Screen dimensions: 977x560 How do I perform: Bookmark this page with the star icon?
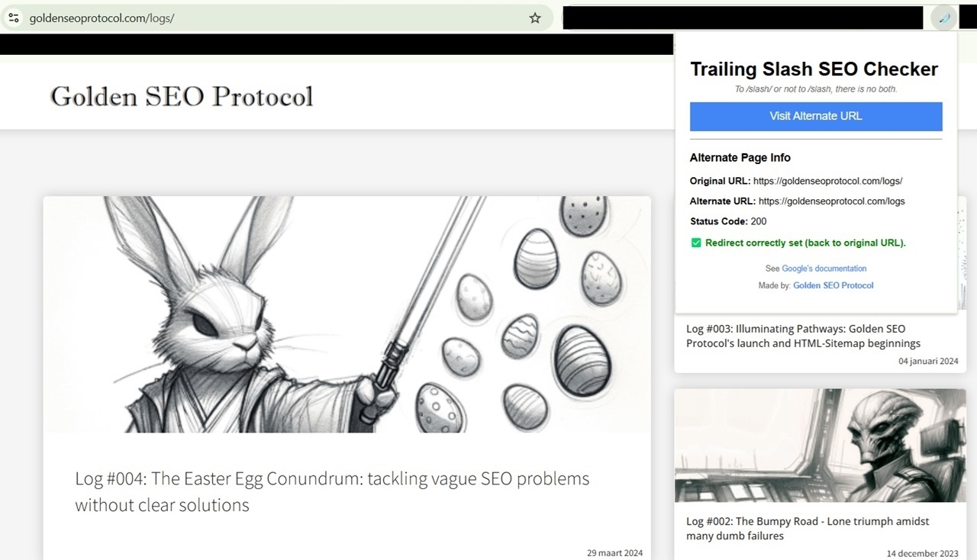[x=535, y=18]
